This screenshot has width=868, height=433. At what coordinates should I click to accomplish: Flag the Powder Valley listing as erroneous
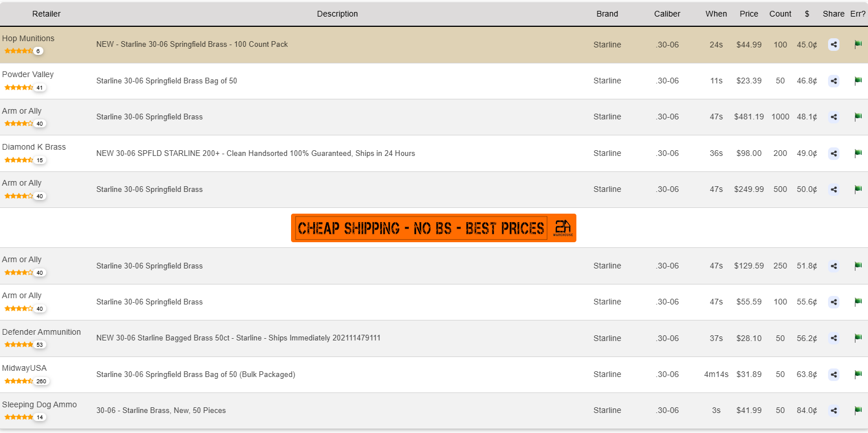858,81
